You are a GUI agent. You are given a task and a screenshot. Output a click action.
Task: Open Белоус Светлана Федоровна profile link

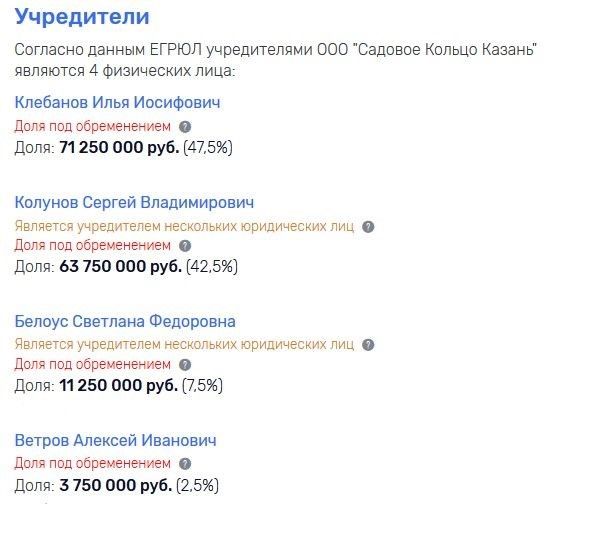coord(125,322)
